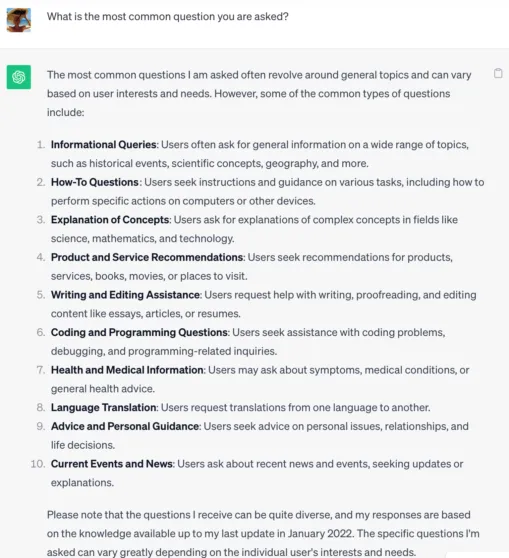Click the "Coding and Programming Questions" heading
Screen dimensions: 509x558
(139, 332)
